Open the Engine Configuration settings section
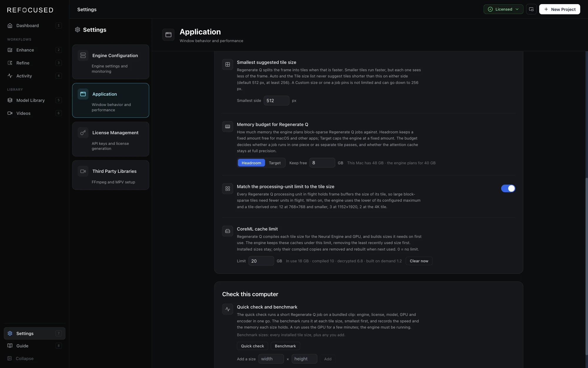The width and height of the screenshot is (588, 368). coord(111,62)
